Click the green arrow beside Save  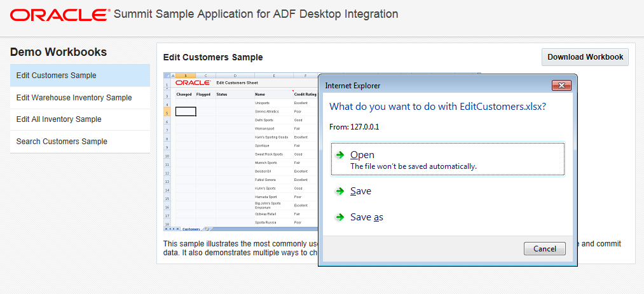coord(339,191)
